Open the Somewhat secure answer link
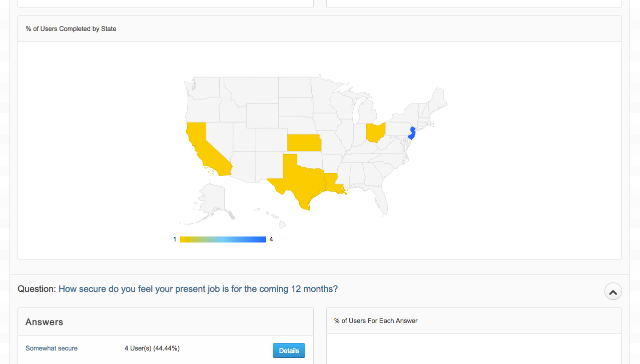 pyautogui.click(x=52, y=348)
